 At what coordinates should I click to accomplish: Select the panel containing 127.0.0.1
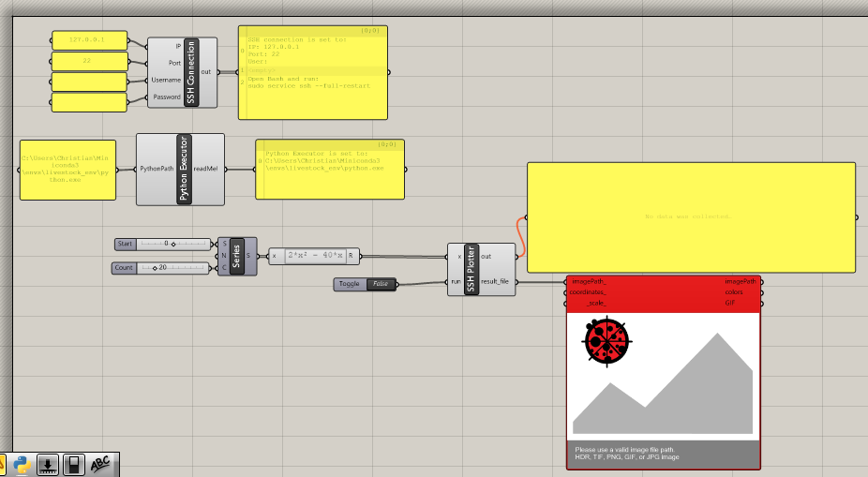coord(89,40)
